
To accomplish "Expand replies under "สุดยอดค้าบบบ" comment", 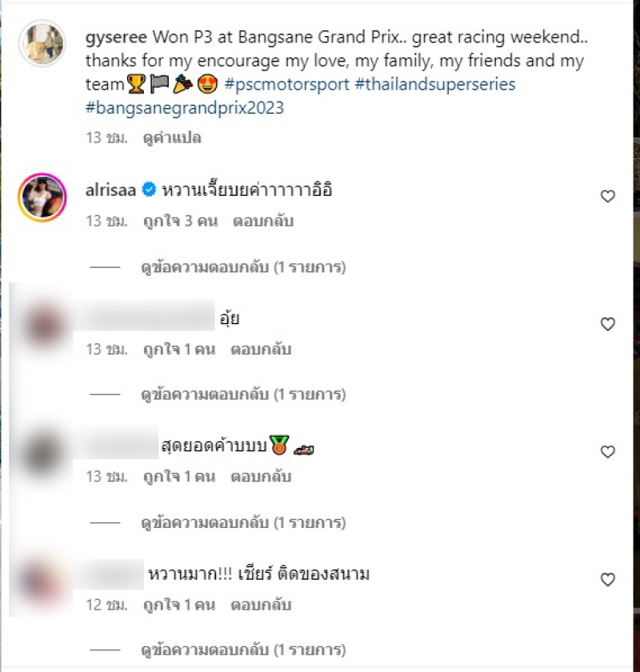I will pyautogui.click(x=243, y=522).
